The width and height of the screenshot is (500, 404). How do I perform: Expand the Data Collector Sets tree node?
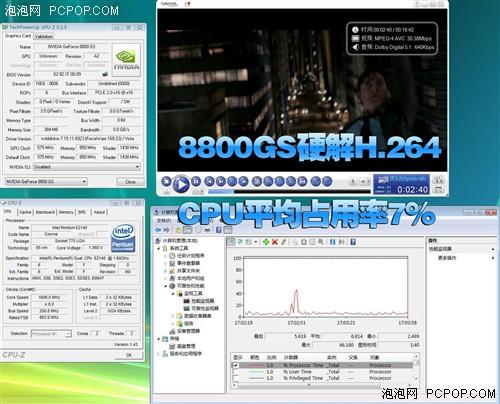tap(173, 316)
